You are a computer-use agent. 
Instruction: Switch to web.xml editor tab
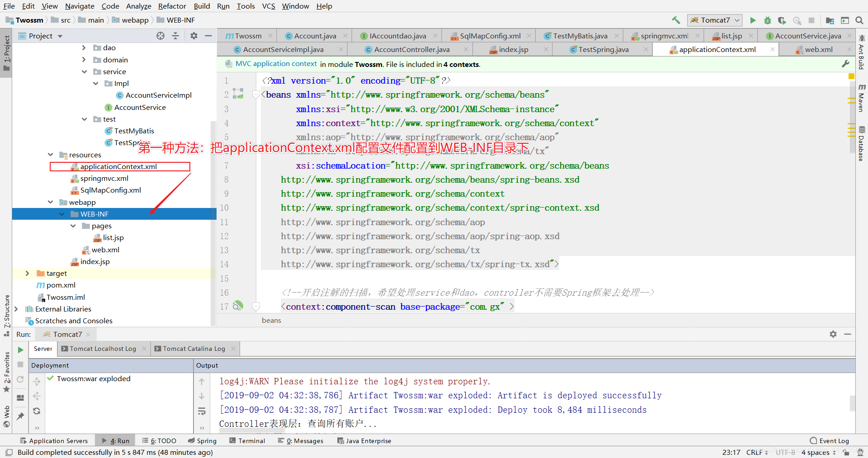tap(819, 49)
